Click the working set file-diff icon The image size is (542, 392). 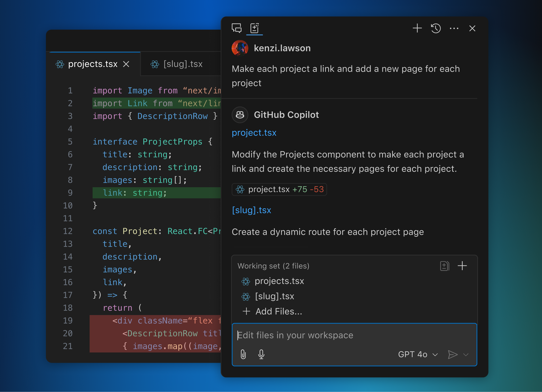point(444,266)
